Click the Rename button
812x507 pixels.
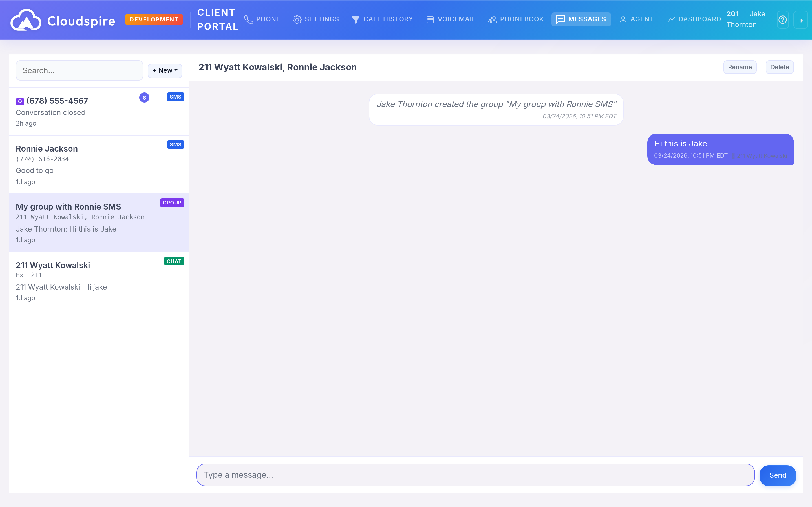(x=740, y=67)
